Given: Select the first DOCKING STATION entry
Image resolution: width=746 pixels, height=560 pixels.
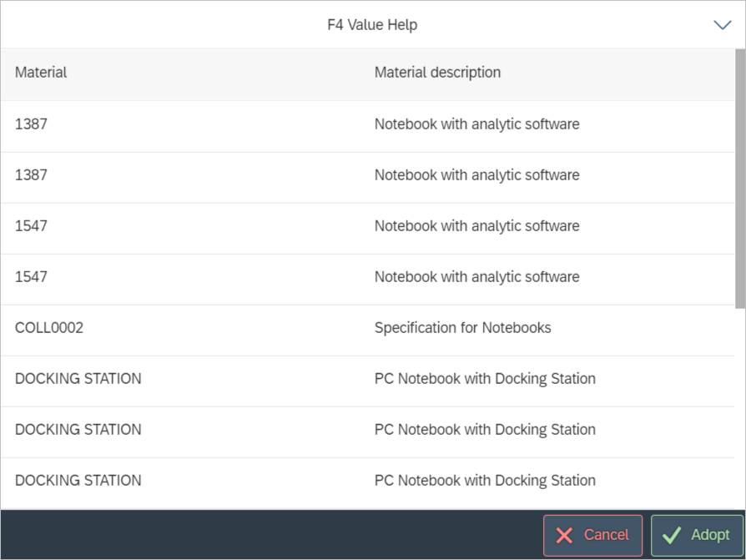Looking at the screenshot, I should (x=78, y=379).
